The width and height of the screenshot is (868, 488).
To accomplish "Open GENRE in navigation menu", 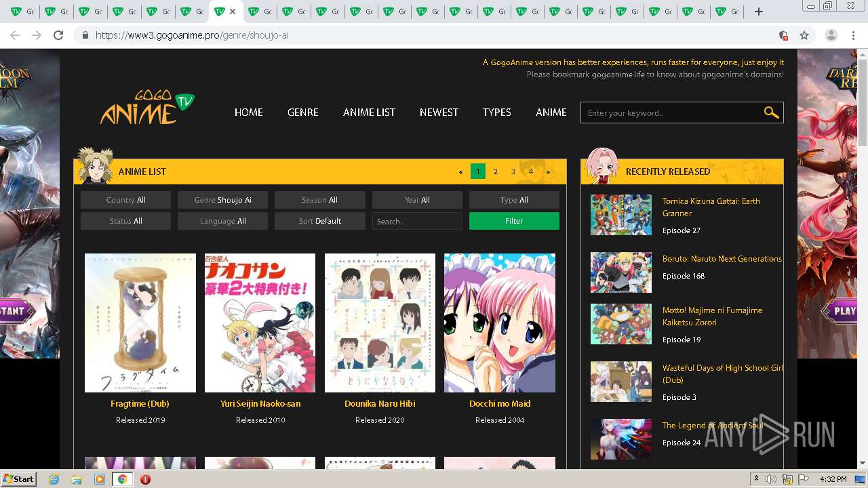I will point(302,113).
